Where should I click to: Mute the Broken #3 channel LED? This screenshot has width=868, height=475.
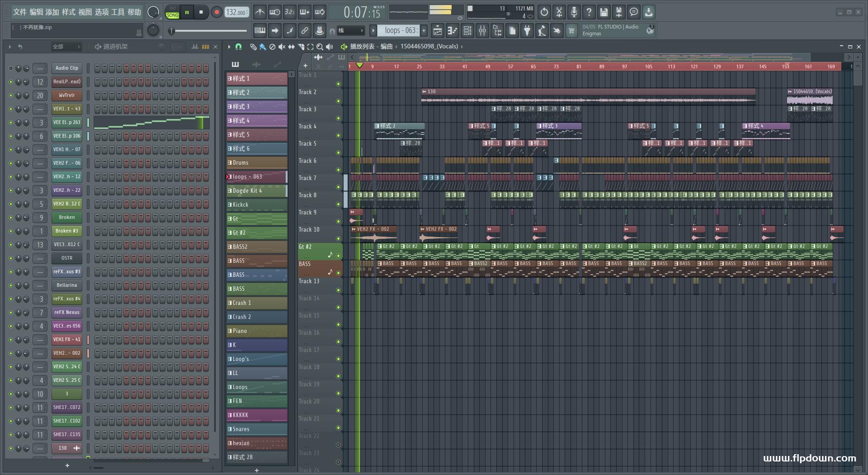[x=11, y=231]
